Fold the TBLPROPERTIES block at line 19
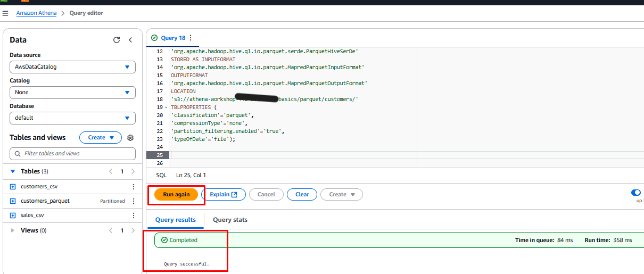The width and height of the screenshot is (644, 274). (167, 107)
